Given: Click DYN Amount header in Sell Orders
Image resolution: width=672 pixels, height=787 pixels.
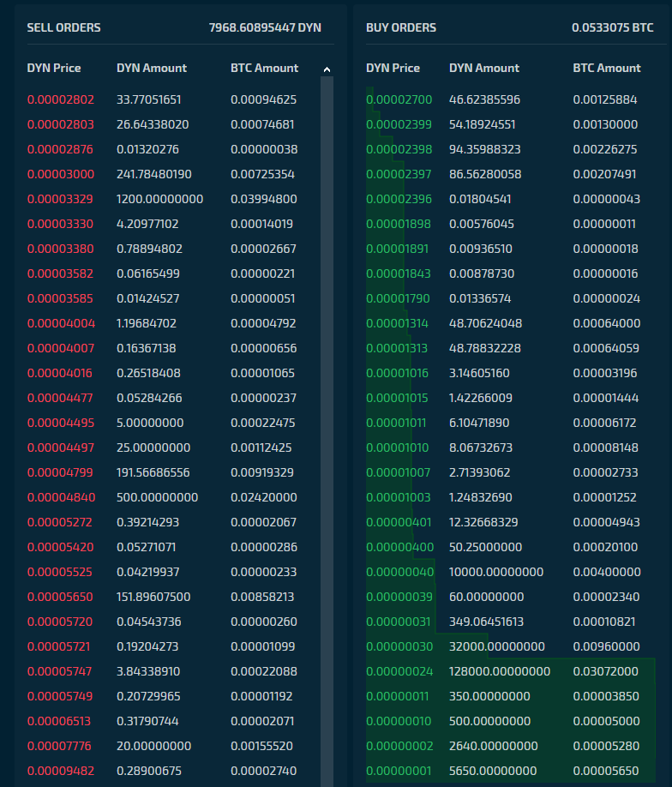Looking at the screenshot, I should click(x=152, y=68).
